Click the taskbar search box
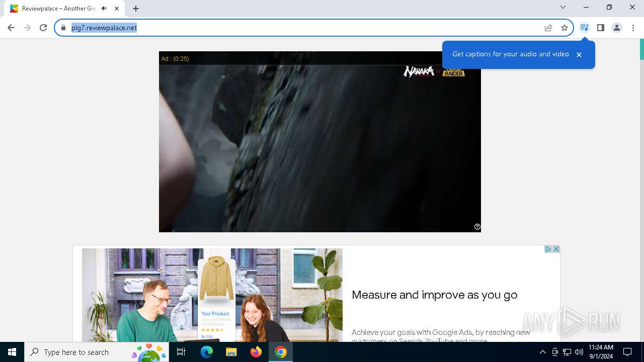This screenshot has width=644, height=362. pyautogui.click(x=97, y=352)
